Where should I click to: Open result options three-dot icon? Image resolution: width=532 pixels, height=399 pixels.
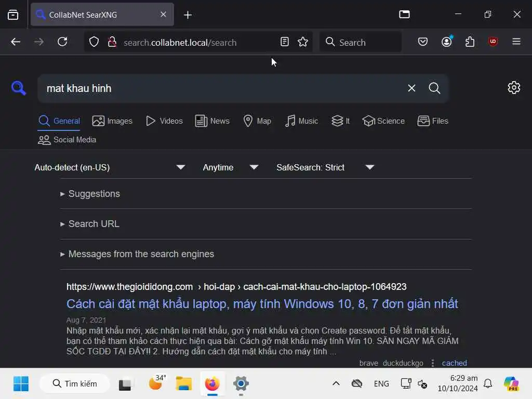click(433, 363)
